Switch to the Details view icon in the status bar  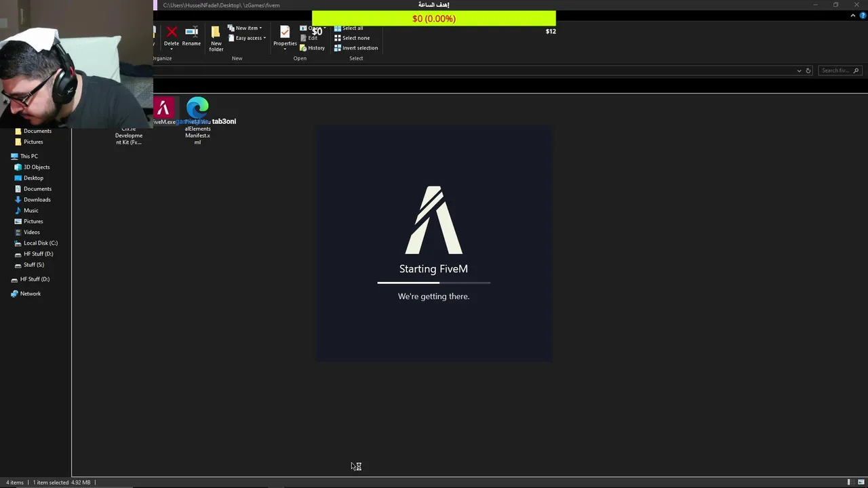click(x=850, y=482)
